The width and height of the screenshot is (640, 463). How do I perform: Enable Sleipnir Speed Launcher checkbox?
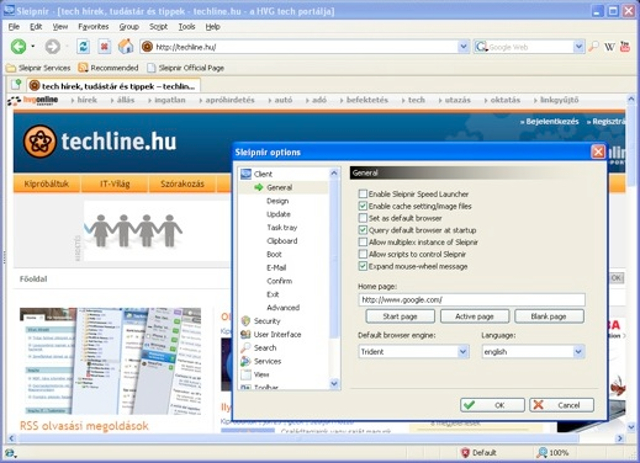(362, 194)
